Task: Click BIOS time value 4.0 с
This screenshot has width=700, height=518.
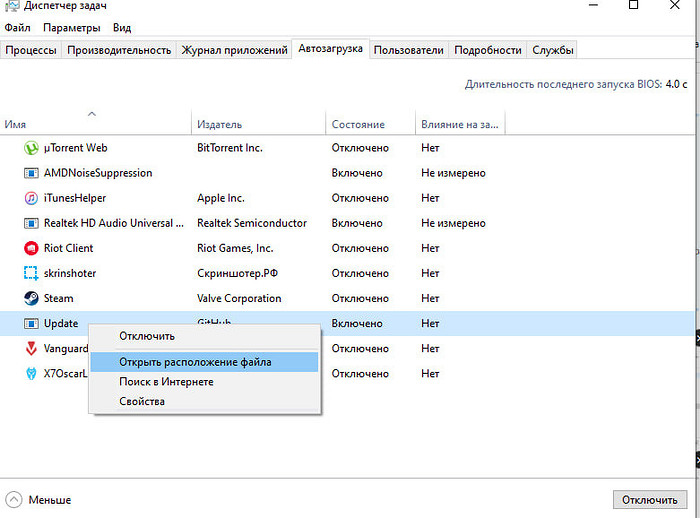Action: [676, 84]
